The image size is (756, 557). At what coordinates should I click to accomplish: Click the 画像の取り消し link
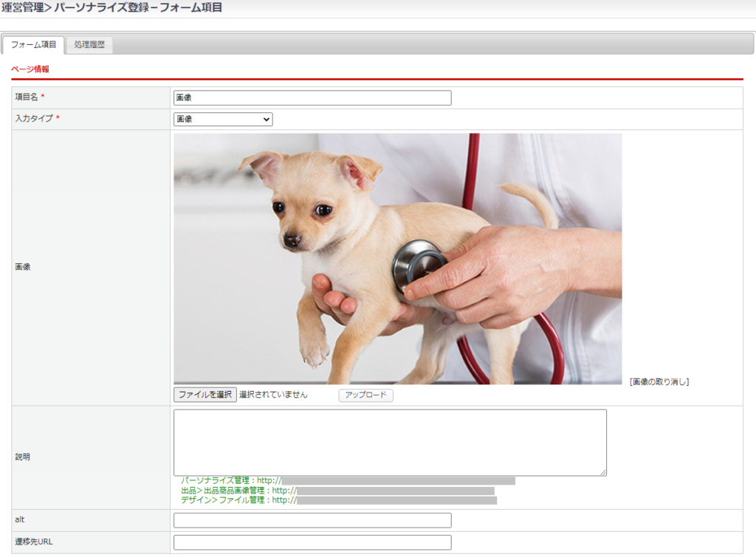(x=659, y=381)
